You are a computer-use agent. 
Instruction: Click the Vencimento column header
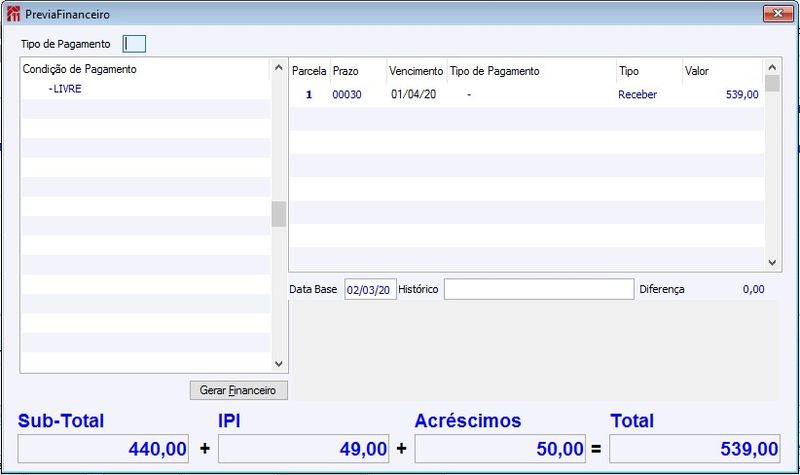tap(416, 71)
